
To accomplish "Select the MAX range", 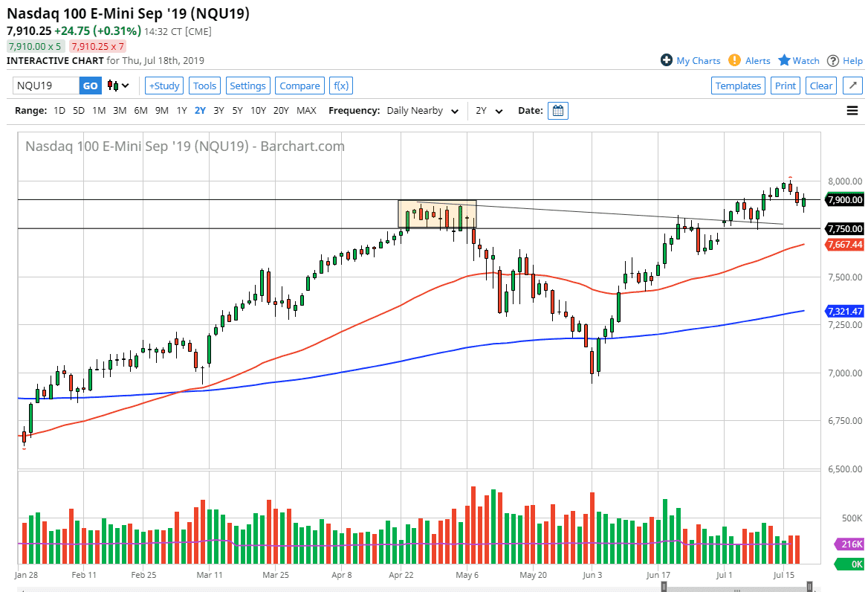I will 306,111.
